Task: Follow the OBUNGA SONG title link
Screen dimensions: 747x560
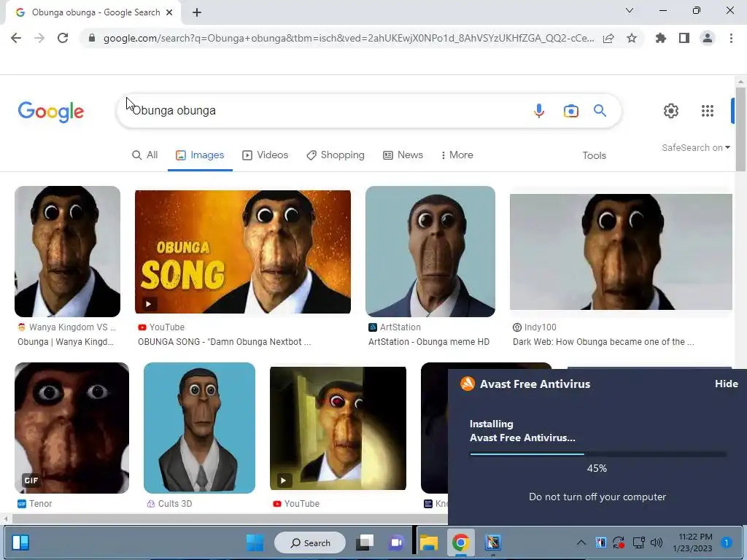Action: (225, 342)
